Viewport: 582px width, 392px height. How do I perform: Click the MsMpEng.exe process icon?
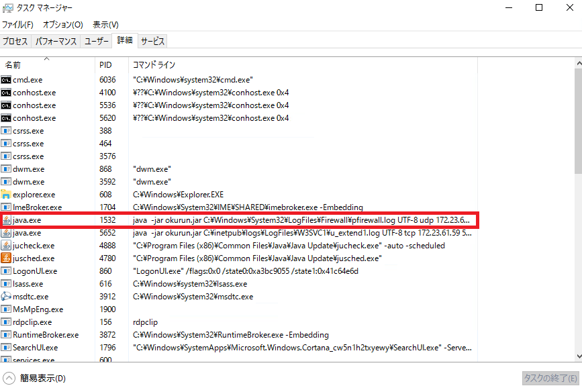[x=6, y=309]
